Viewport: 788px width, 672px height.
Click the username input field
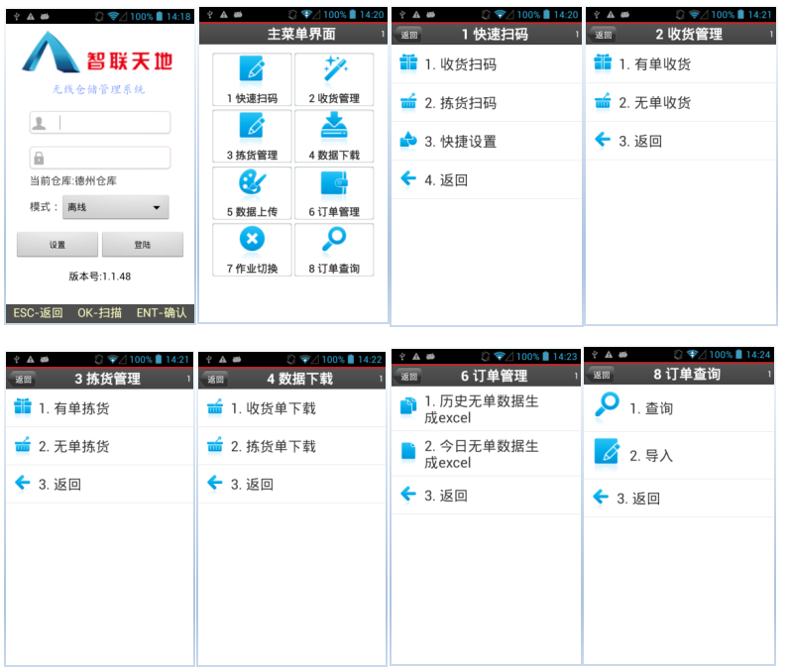tap(100, 123)
